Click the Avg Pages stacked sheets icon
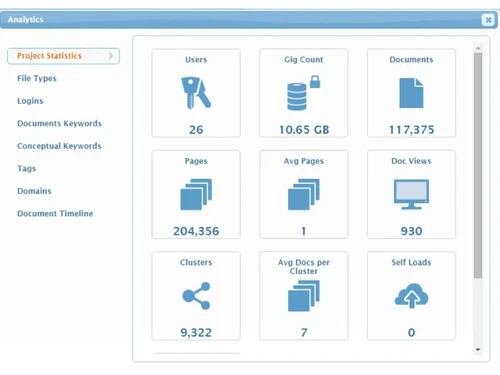 click(x=304, y=194)
